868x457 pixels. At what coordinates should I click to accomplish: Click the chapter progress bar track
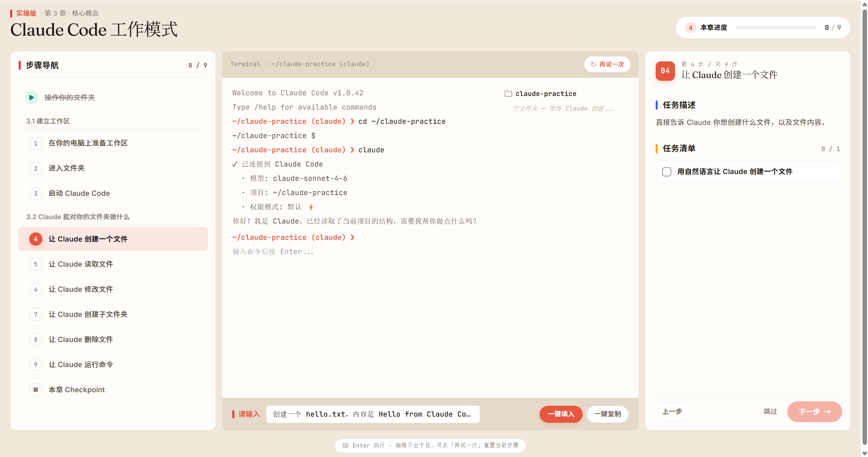pyautogui.click(x=776, y=27)
